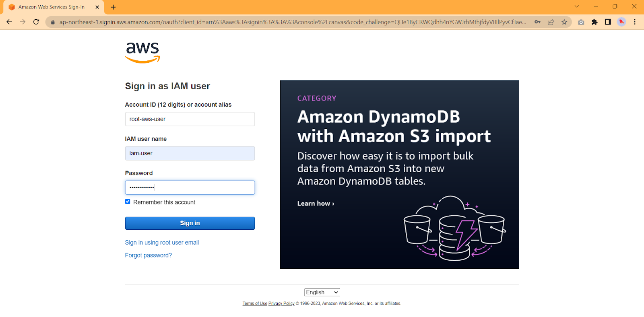Image resolution: width=644 pixels, height=317 pixels.
Task: Click the browser address bar URL
Action: pos(293,22)
